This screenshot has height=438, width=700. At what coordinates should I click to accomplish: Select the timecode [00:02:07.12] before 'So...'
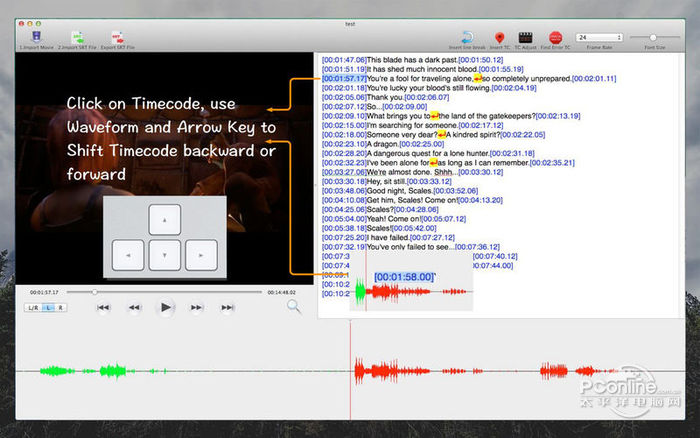[x=344, y=107]
